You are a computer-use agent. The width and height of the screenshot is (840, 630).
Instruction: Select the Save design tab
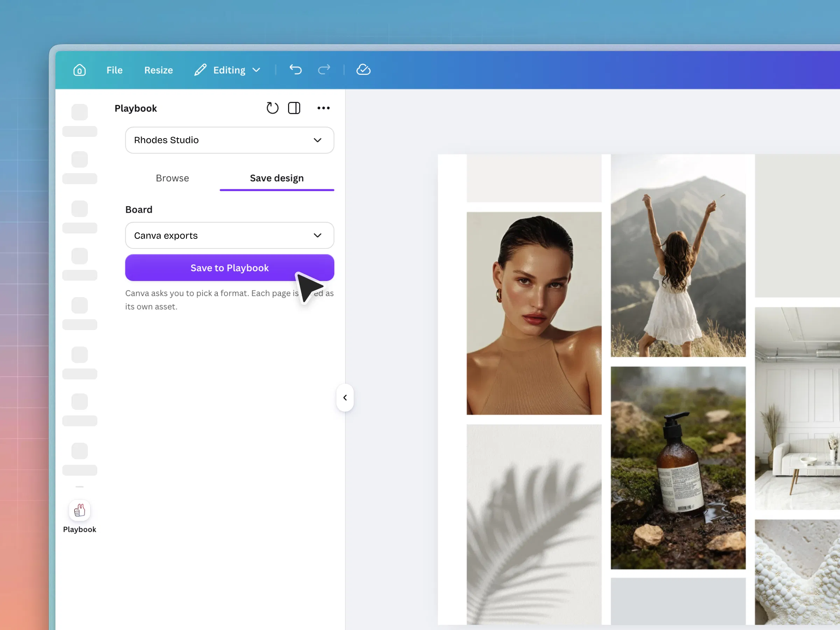[x=276, y=178]
